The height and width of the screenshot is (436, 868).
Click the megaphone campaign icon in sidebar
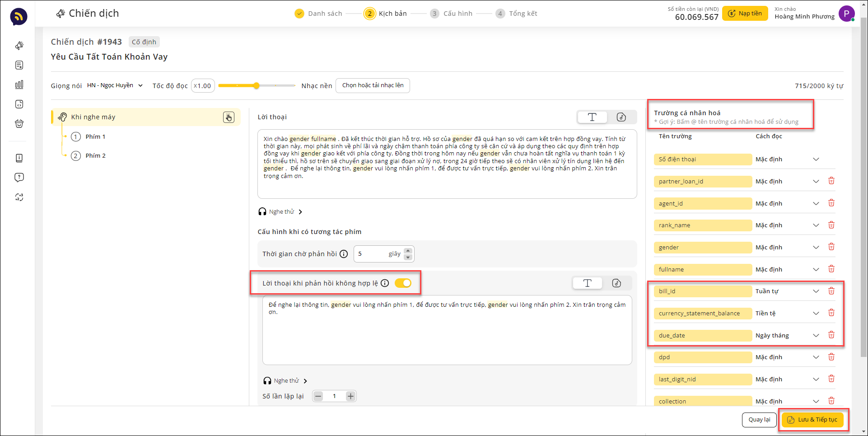click(19, 46)
